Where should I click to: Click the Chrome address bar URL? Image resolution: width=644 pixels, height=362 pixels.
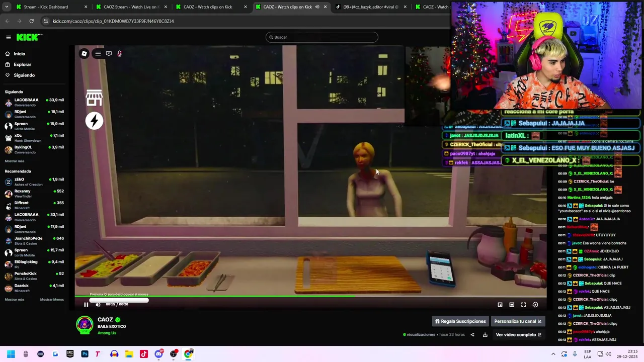113,21
